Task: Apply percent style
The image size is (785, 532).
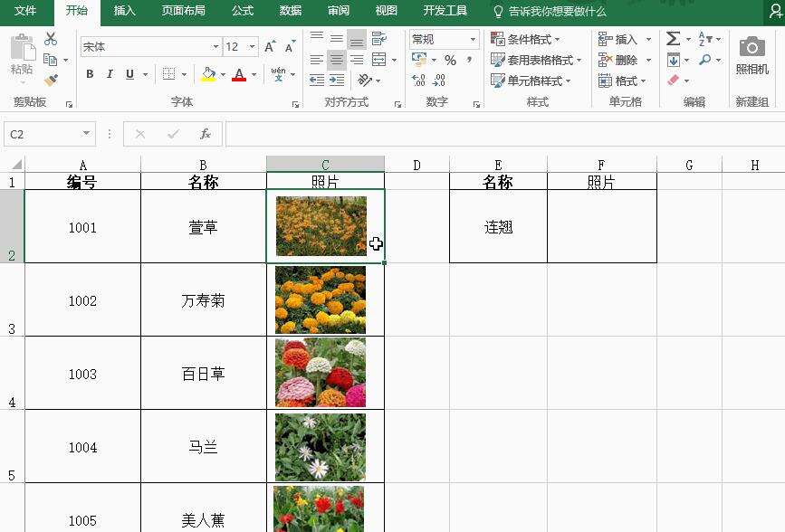Action: pyautogui.click(x=450, y=60)
